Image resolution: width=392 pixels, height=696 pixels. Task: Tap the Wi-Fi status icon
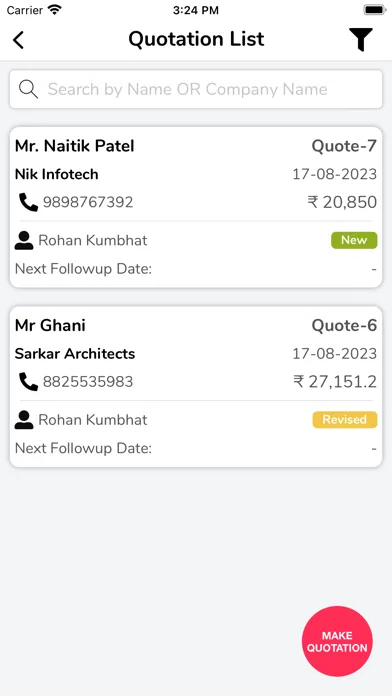click(x=55, y=9)
